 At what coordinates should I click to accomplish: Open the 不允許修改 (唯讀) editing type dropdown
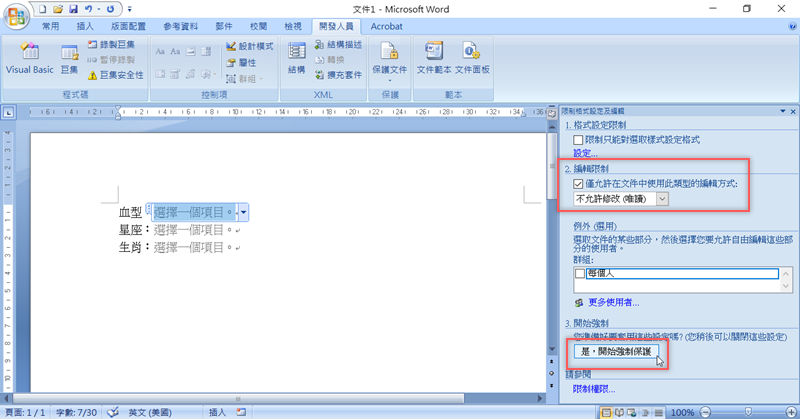click(x=662, y=199)
